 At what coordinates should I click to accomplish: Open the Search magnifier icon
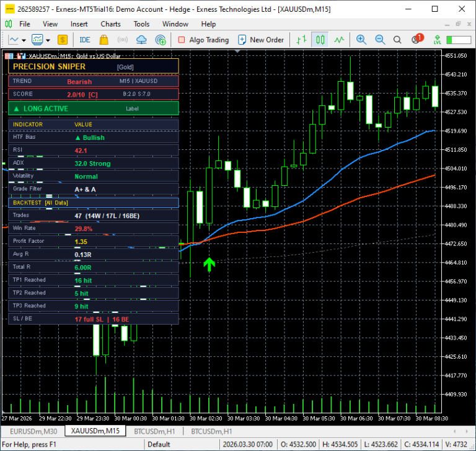[397, 40]
